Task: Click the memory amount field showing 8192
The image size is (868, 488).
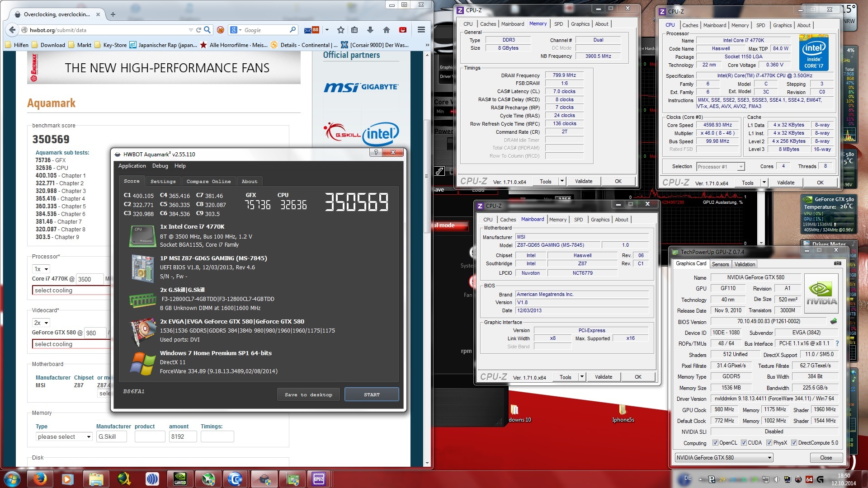Action: (183, 436)
